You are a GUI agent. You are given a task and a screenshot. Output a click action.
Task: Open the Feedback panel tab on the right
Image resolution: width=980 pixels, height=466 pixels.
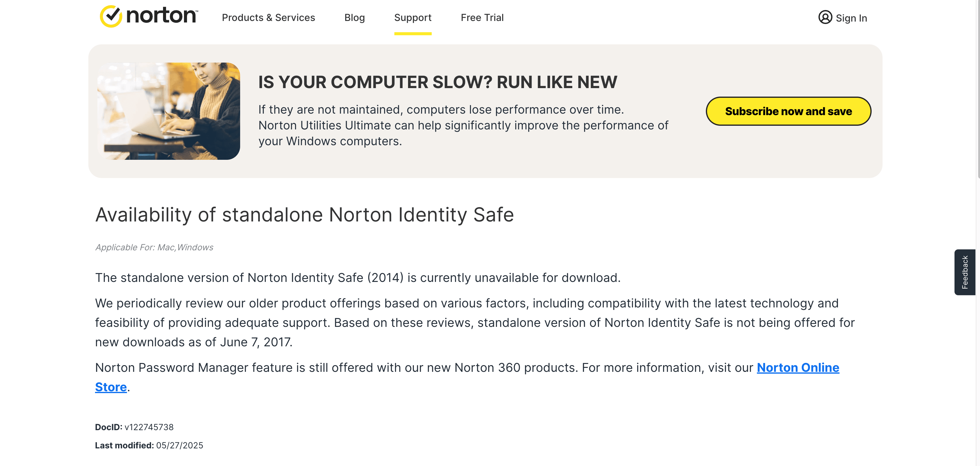point(965,272)
